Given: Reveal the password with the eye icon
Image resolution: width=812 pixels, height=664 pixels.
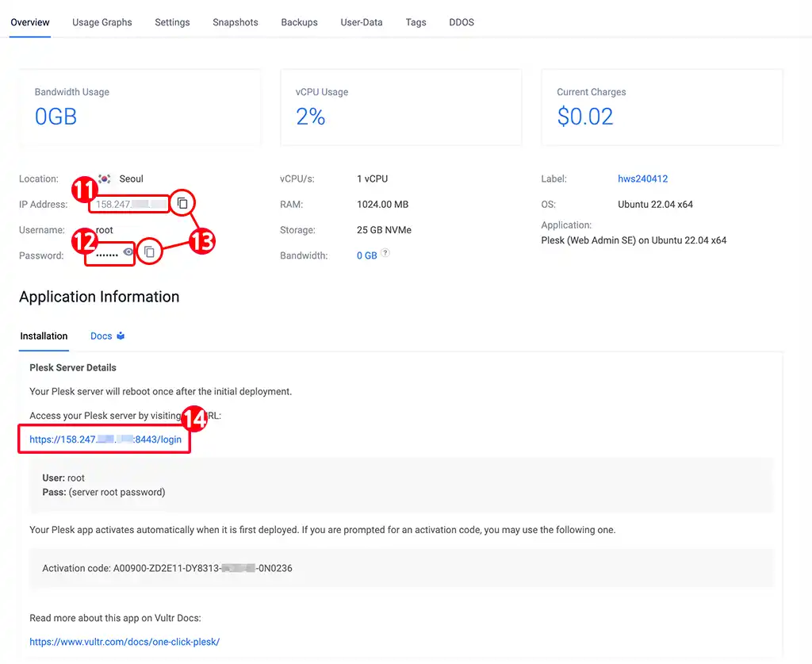Looking at the screenshot, I should coord(128,251).
